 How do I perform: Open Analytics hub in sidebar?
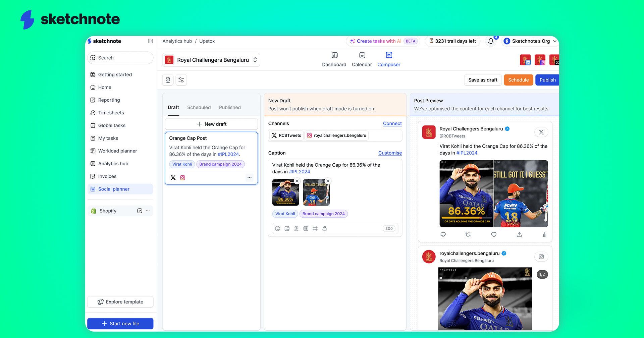click(120, 164)
